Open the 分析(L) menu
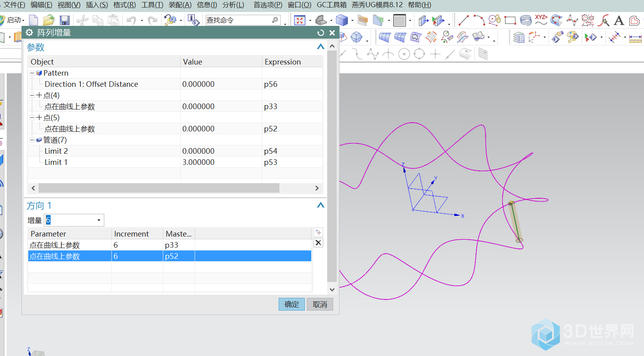 [x=233, y=5]
